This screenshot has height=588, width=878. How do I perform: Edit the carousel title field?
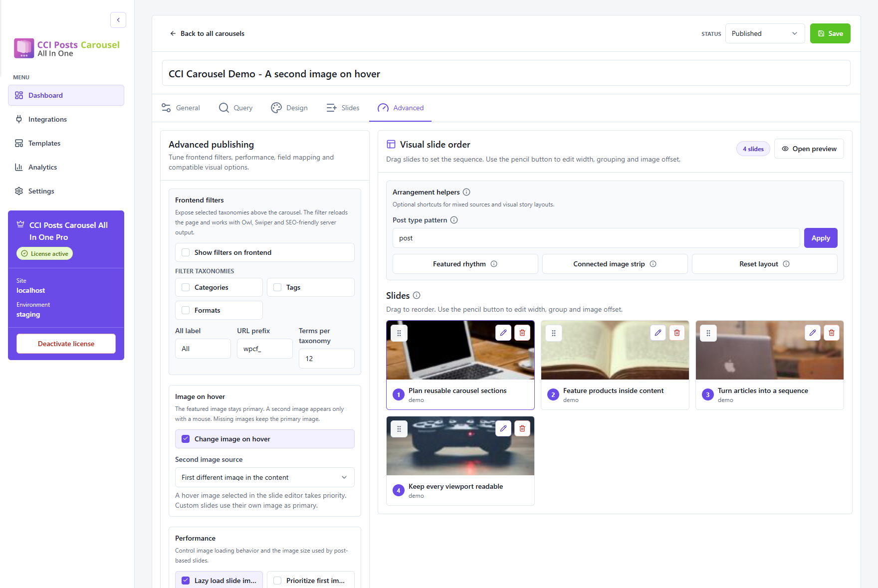pos(506,74)
